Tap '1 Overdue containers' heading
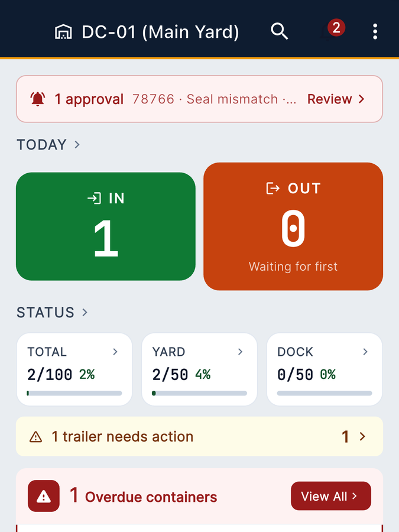 tap(143, 496)
